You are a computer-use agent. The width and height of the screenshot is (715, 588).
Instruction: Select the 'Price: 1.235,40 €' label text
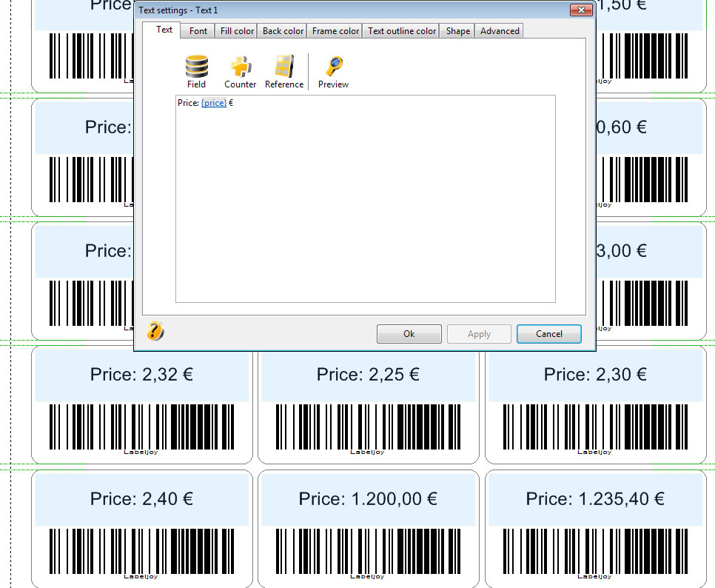pos(595,498)
